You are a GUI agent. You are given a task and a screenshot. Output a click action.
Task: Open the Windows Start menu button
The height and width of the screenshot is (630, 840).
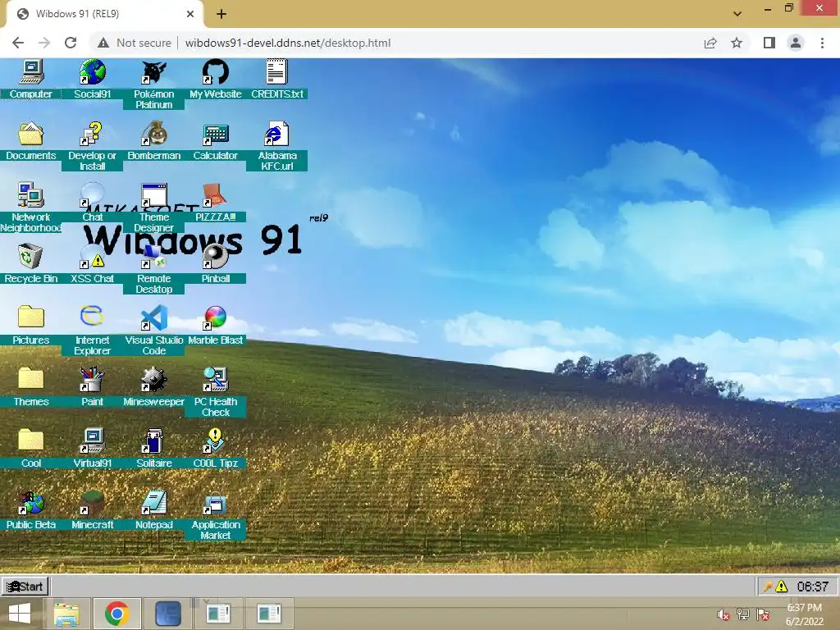coord(20,614)
